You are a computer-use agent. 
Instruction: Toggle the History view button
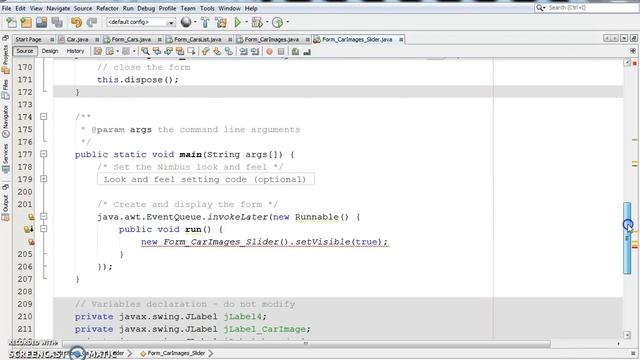[75, 51]
